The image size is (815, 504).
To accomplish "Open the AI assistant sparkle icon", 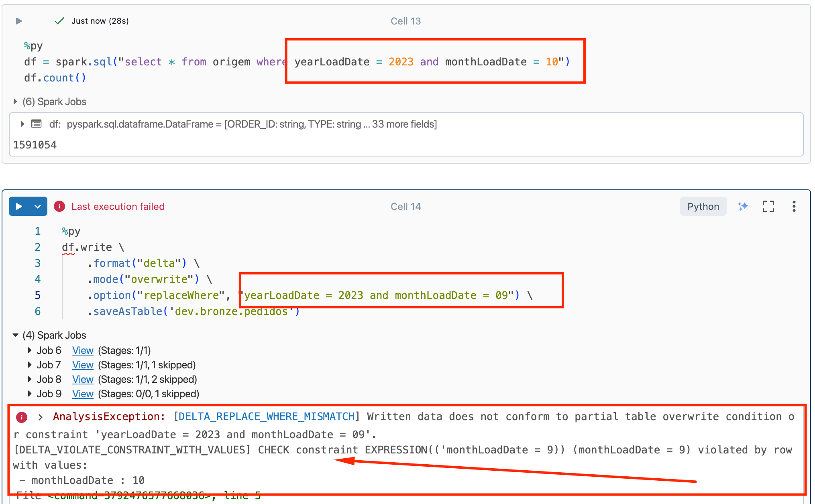I will point(743,206).
